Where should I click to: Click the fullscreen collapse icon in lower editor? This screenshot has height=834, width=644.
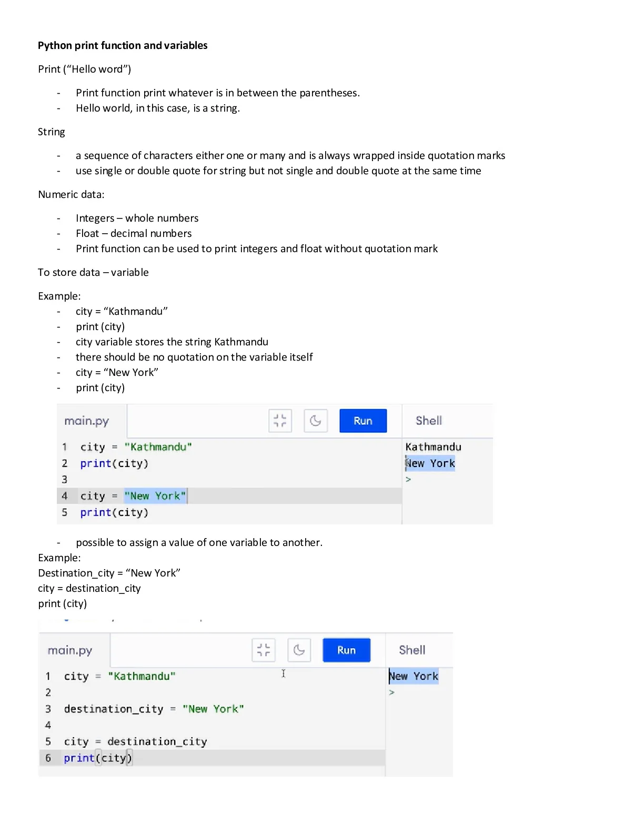(x=264, y=650)
